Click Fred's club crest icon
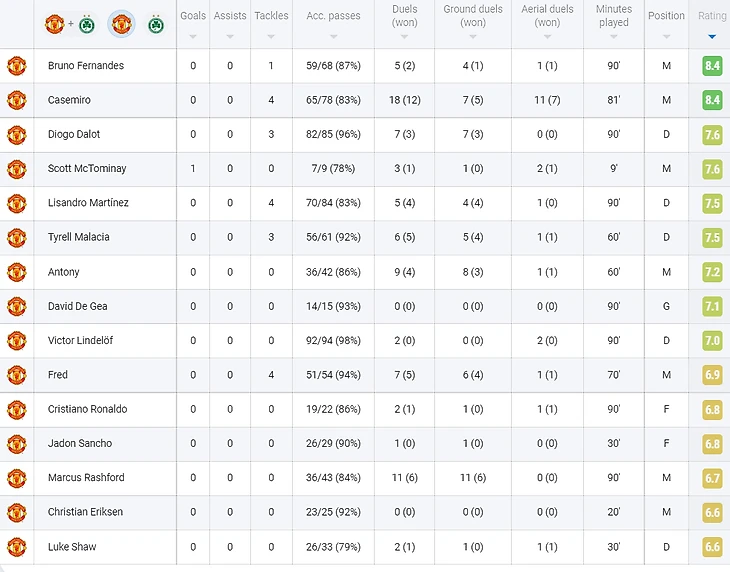730x572 pixels. [16, 375]
